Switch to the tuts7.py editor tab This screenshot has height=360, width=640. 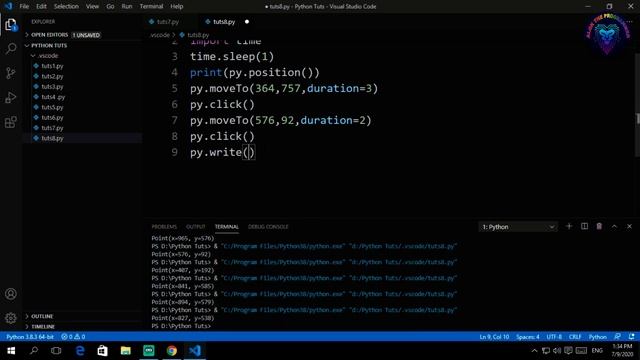pyautogui.click(x=168, y=22)
